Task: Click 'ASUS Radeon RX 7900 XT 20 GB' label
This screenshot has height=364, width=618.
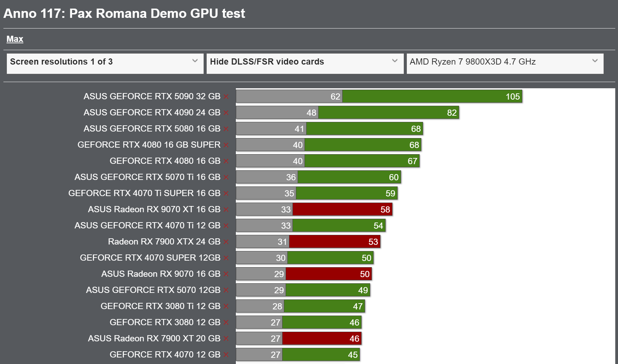Action: pos(154,339)
